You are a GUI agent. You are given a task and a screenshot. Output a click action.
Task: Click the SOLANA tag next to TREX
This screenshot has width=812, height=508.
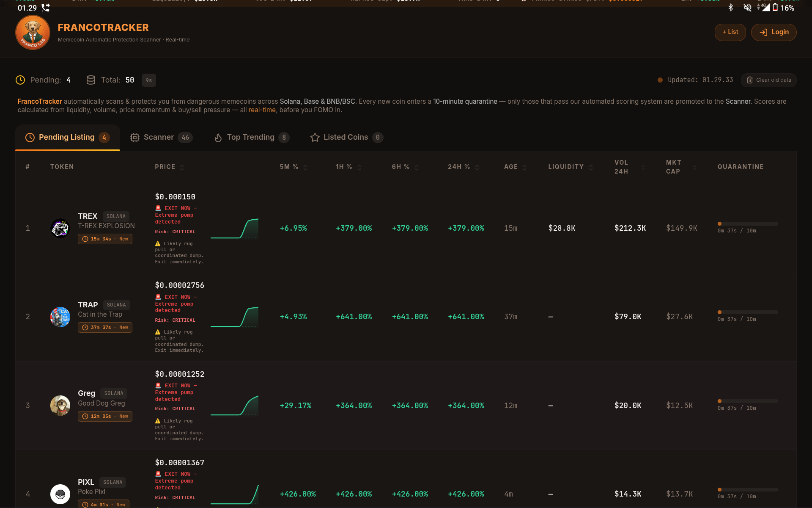(x=116, y=216)
